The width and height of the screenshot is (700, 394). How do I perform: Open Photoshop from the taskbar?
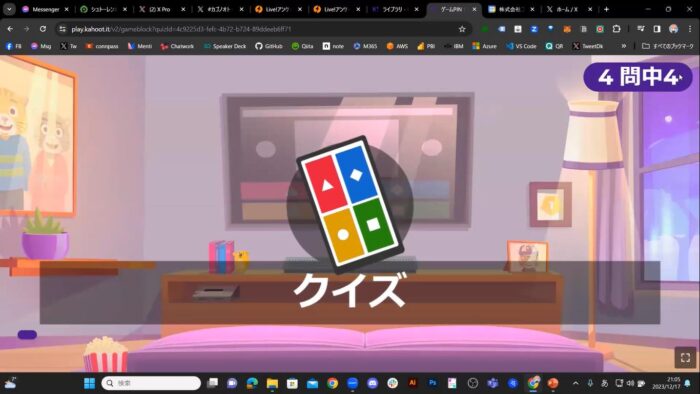click(433, 383)
